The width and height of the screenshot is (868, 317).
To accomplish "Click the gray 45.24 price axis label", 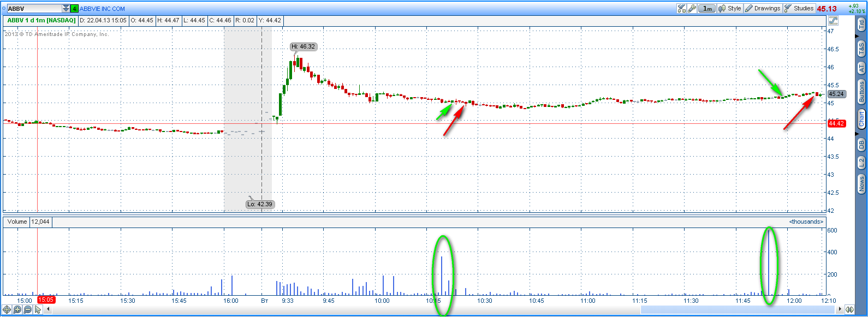I will (836, 94).
